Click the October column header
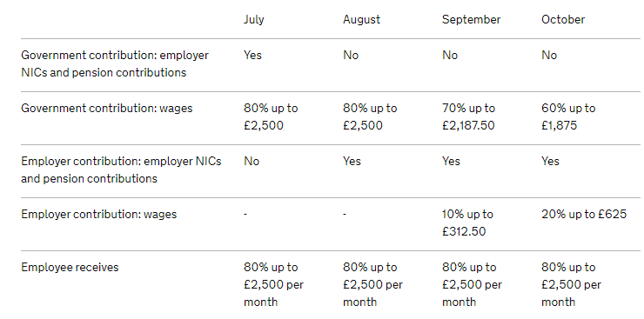 [x=563, y=20]
